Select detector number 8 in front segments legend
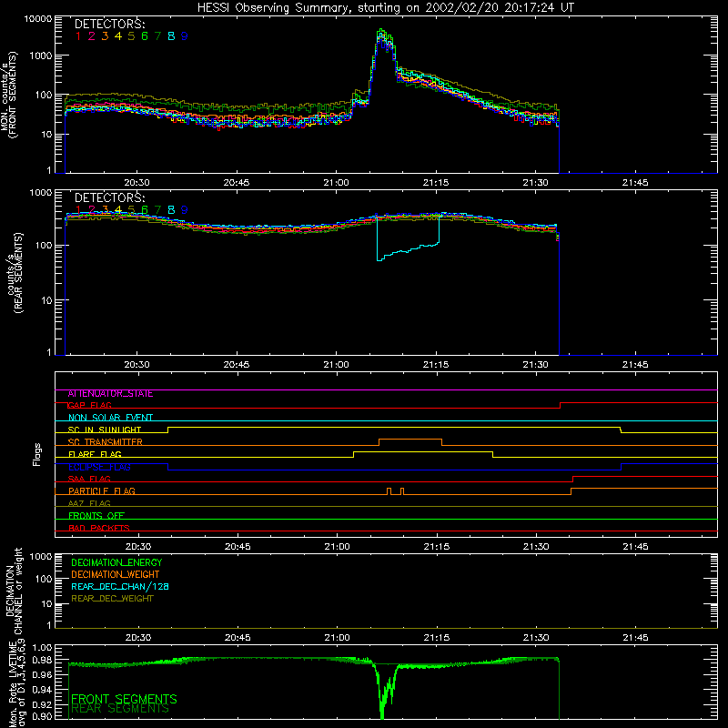Screen dimensions: 728x728 click(x=171, y=36)
